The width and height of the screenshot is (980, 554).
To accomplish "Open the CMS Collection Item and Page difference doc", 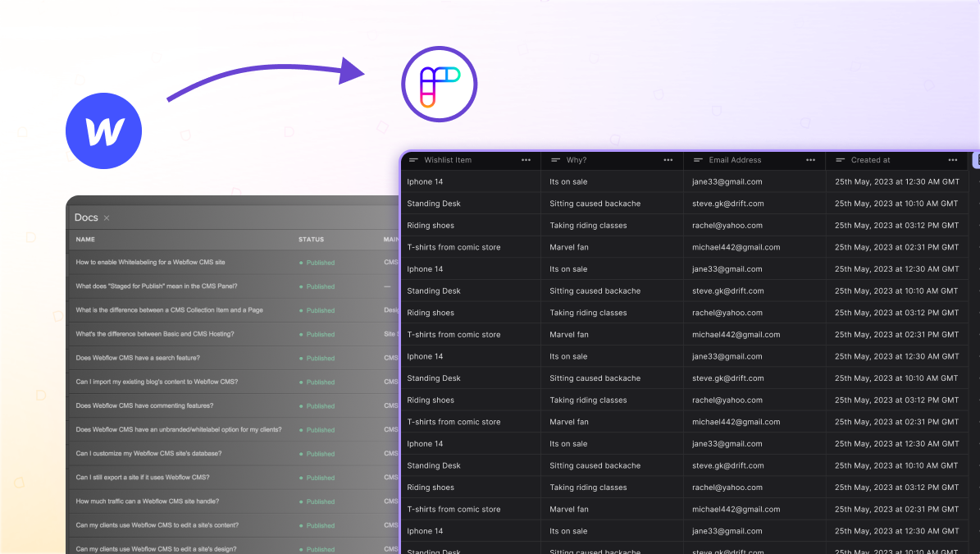I will (170, 310).
